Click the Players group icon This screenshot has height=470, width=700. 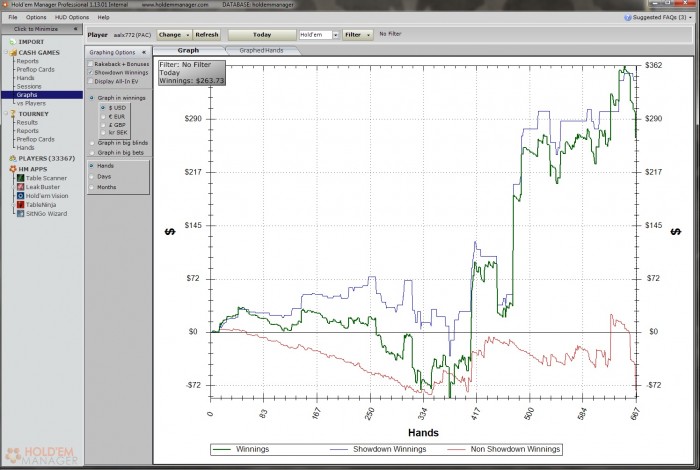pos(12,158)
